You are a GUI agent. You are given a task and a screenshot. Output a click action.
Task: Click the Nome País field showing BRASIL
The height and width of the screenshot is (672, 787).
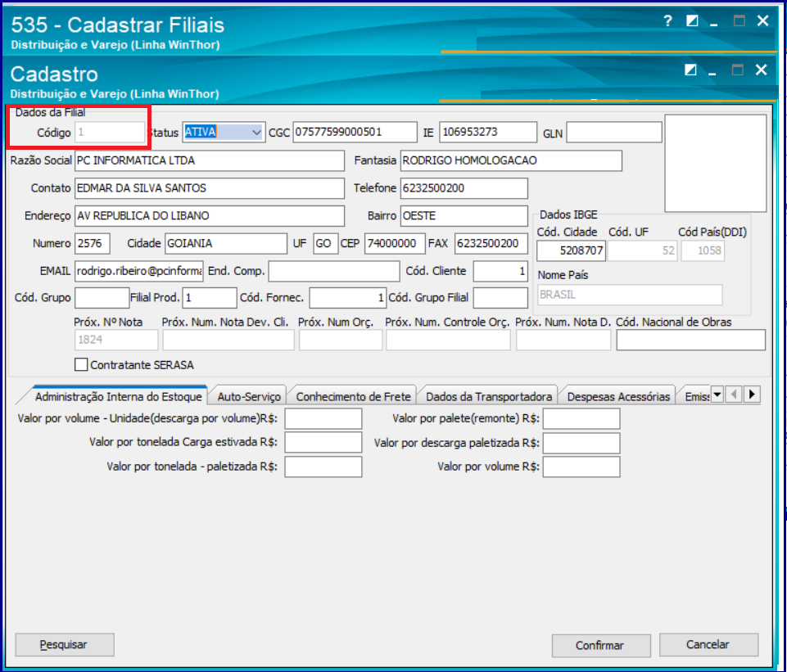[x=630, y=295]
